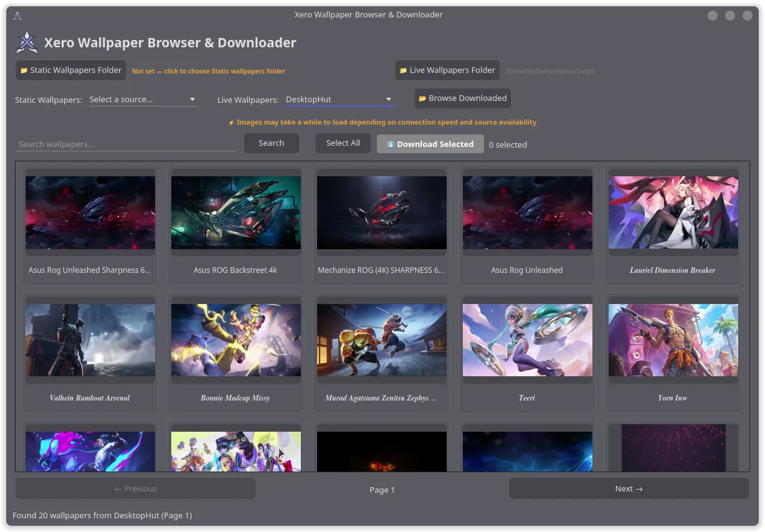Select the Asus ROG Backstreet 4k thumbnail
Image resolution: width=765 pixels, height=532 pixels.
[235, 213]
